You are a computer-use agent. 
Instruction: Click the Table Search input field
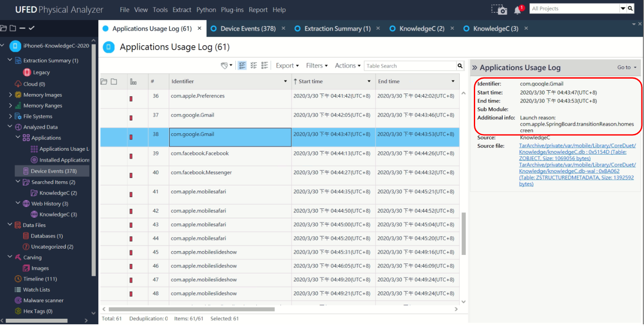410,66
